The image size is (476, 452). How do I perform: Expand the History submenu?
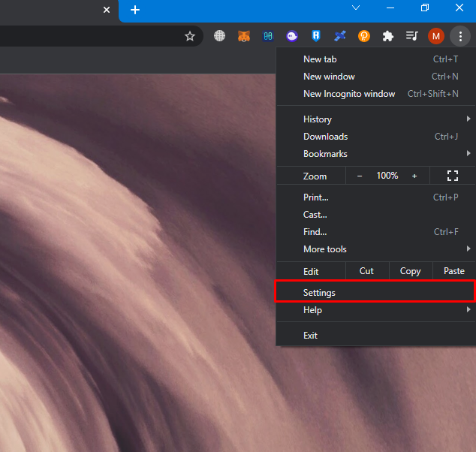pyautogui.click(x=376, y=119)
